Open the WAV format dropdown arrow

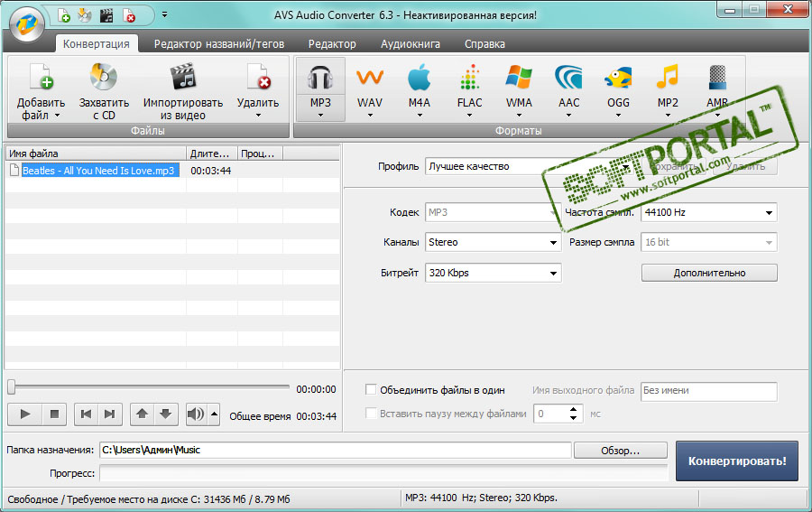pos(370,116)
